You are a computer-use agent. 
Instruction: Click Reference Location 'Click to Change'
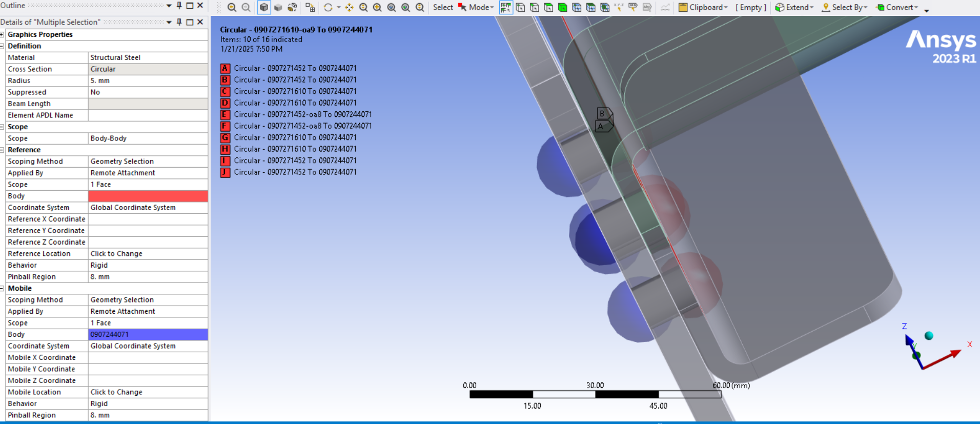click(x=148, y=254)
